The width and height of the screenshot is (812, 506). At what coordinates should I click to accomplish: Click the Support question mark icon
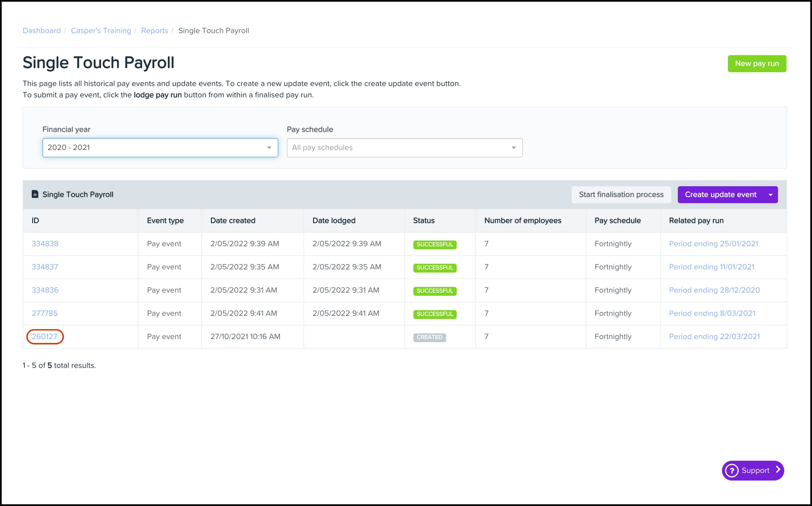tap(732, 471)
